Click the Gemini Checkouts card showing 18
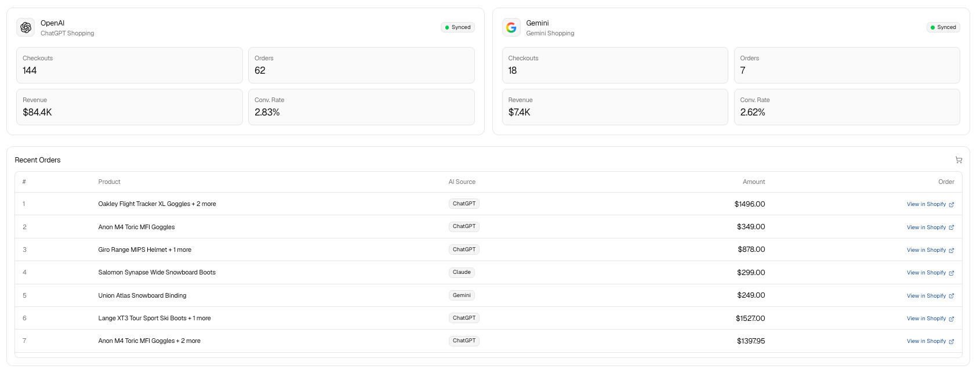The image size is (980, 376). pyautogui.click(x=615, y=65)
